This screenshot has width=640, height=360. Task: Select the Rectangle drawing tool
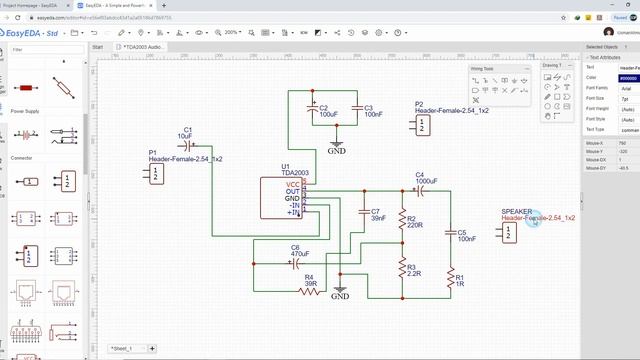tap(557, 97)
